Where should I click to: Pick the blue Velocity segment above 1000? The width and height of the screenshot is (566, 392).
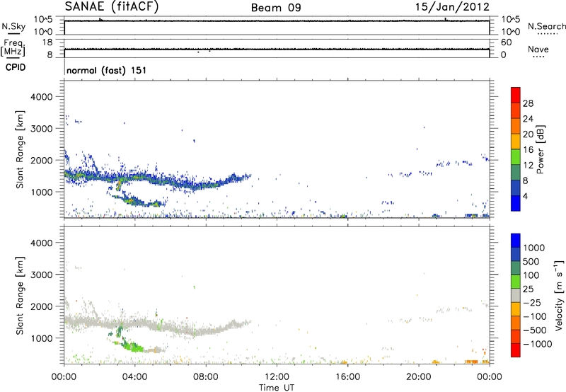[x=516, y=241]
